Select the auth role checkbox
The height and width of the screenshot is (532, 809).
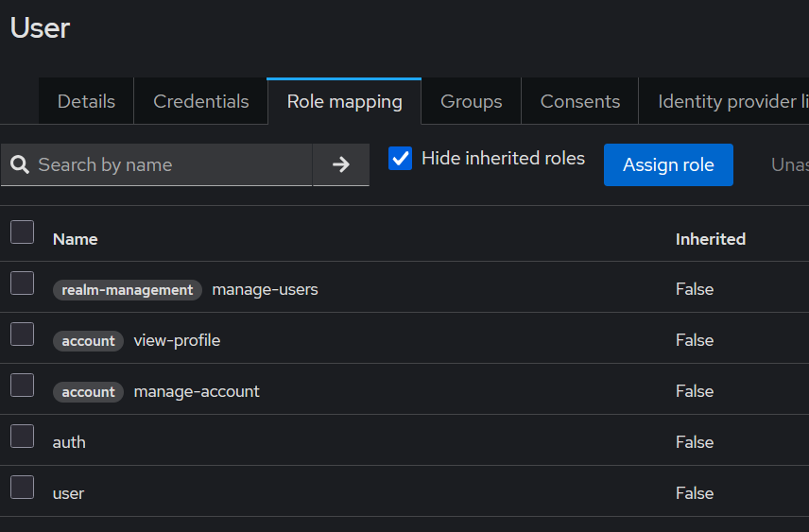(23, 437)
